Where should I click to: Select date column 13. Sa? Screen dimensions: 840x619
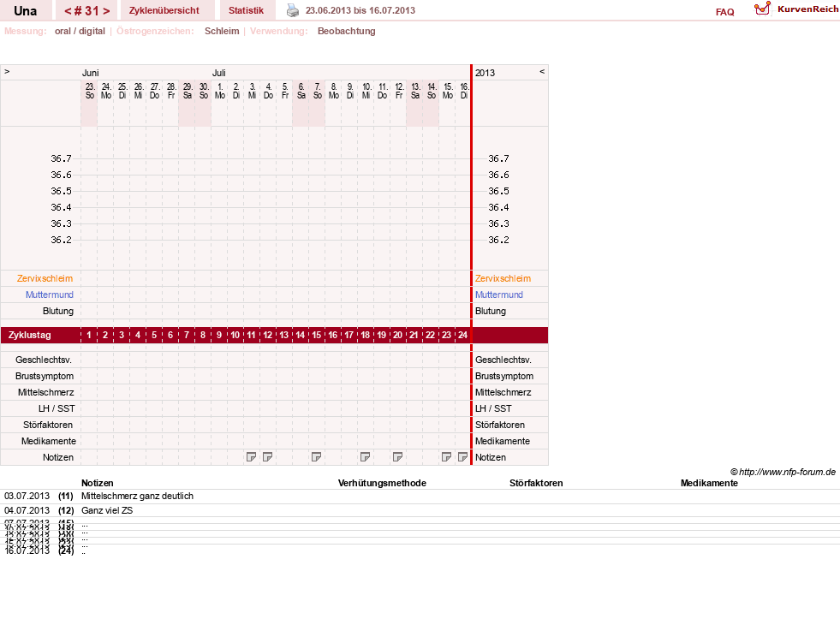(415, 91)
